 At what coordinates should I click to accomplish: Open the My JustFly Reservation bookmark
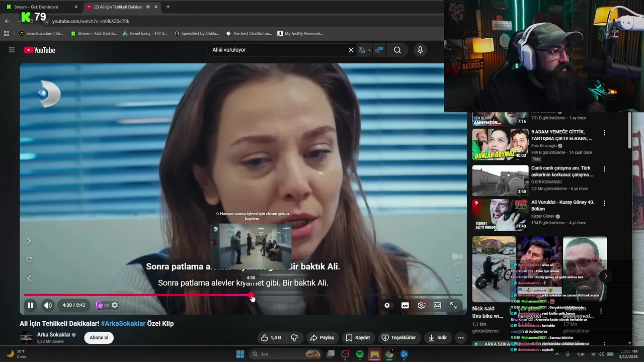300,34
